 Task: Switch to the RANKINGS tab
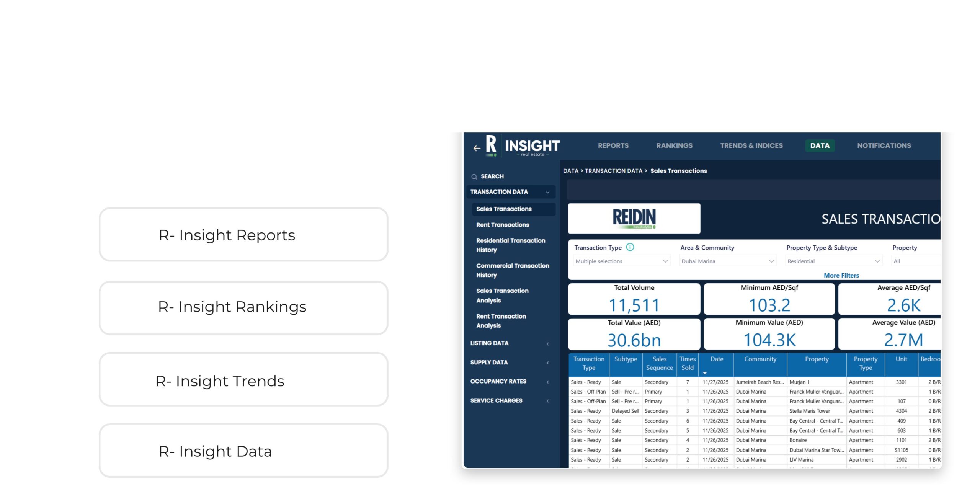click(x=674, y=146)
